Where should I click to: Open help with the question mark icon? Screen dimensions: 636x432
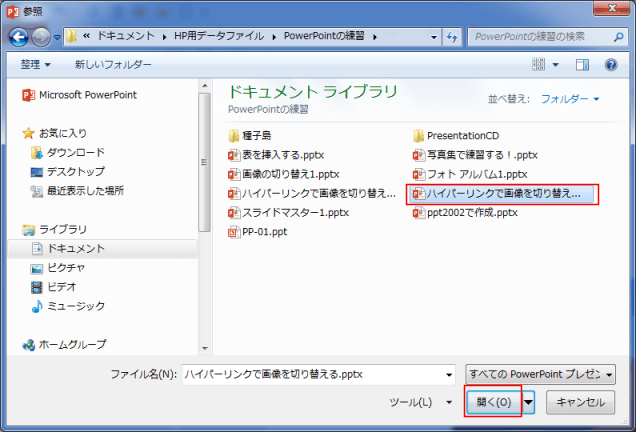coord(611,64)
